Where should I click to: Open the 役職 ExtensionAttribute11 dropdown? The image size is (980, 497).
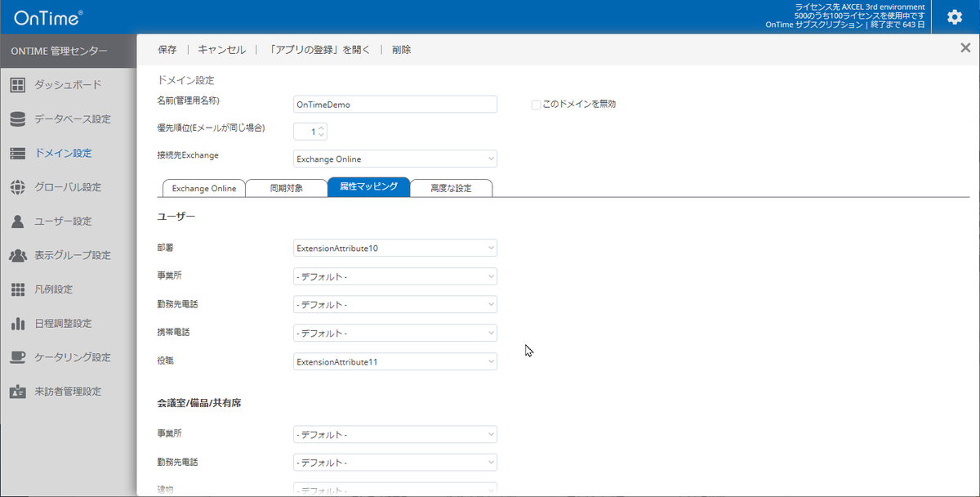pyautogui.click(x=395, y=361)
